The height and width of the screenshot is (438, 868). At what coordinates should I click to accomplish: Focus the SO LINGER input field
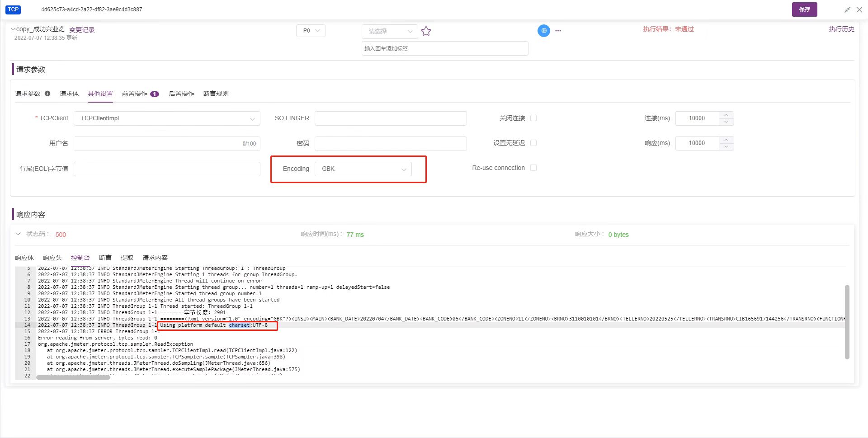[x=391, y=118]
